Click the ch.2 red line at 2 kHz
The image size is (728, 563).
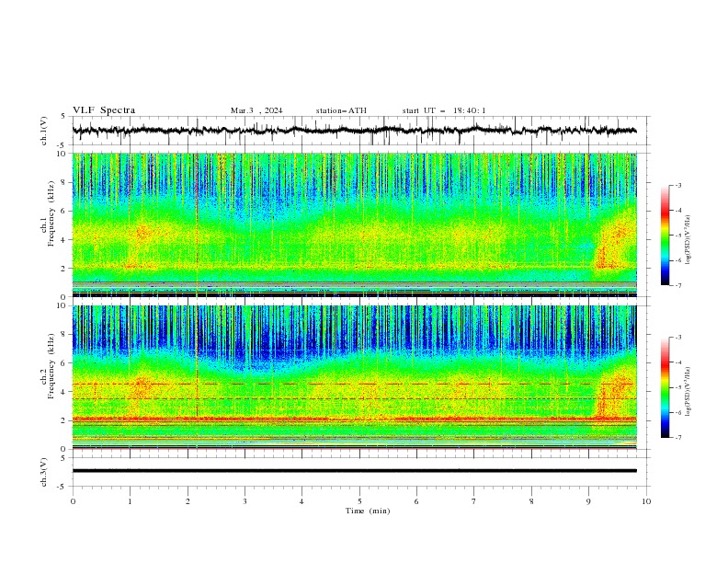[x=354, y=419]
